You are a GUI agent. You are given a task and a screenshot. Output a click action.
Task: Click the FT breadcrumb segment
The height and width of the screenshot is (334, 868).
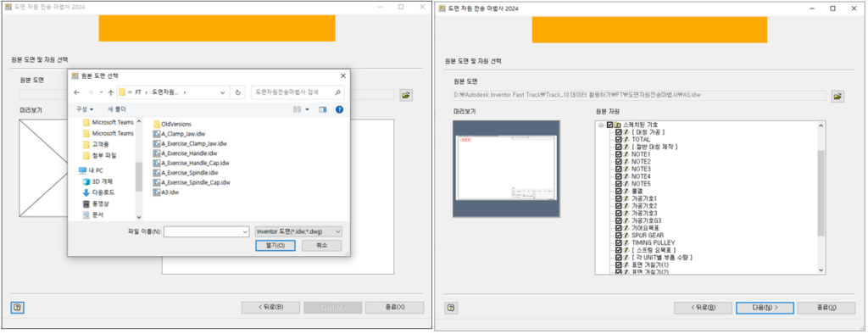(137, 92)
